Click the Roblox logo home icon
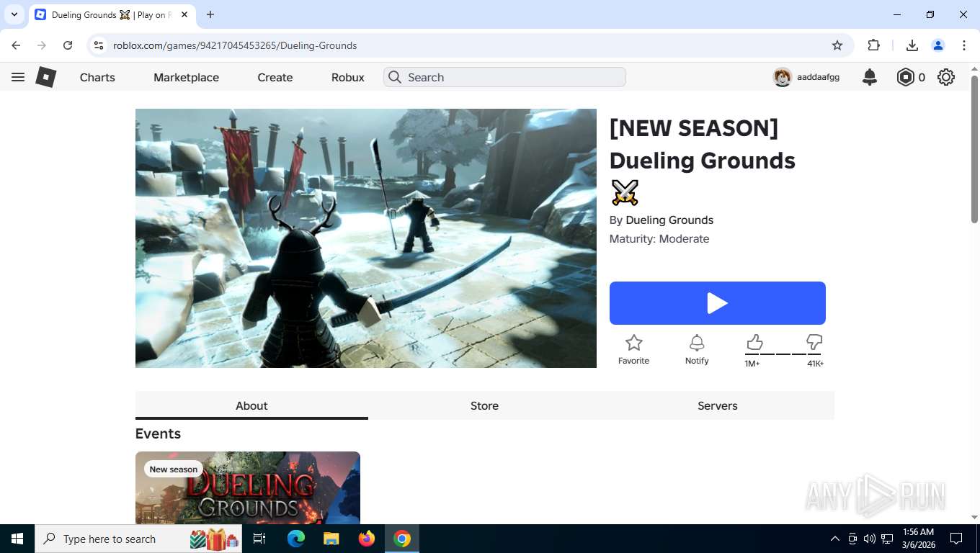Viewport: 980px width, 553px height. 46,77
